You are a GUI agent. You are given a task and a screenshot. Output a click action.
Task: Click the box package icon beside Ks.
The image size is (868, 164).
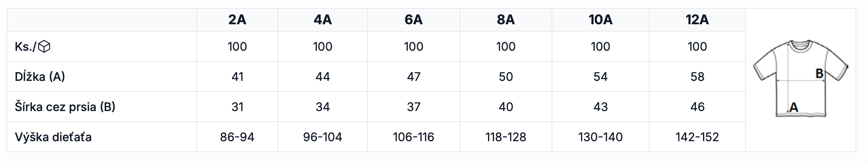pyautogui.click(x=44, y=47)
